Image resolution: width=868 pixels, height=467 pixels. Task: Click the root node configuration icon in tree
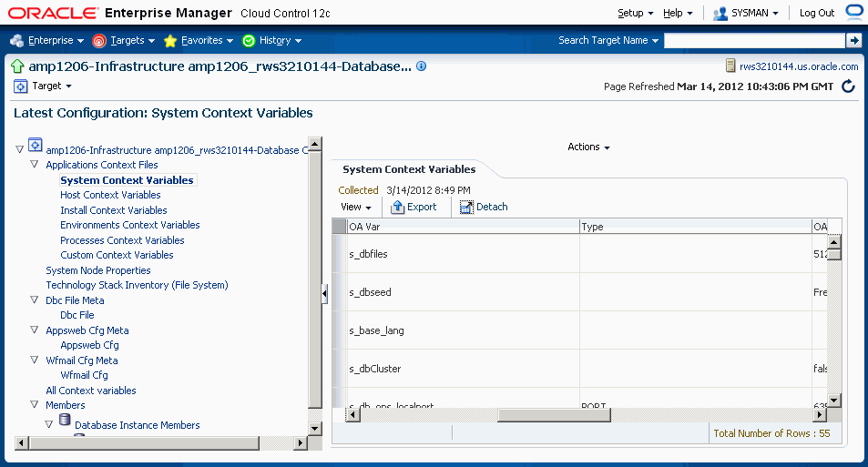[x=35, y=146]
